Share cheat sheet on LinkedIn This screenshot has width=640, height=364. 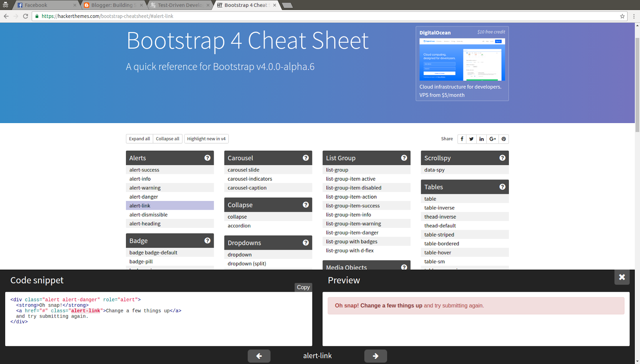(x=482, y=139)
